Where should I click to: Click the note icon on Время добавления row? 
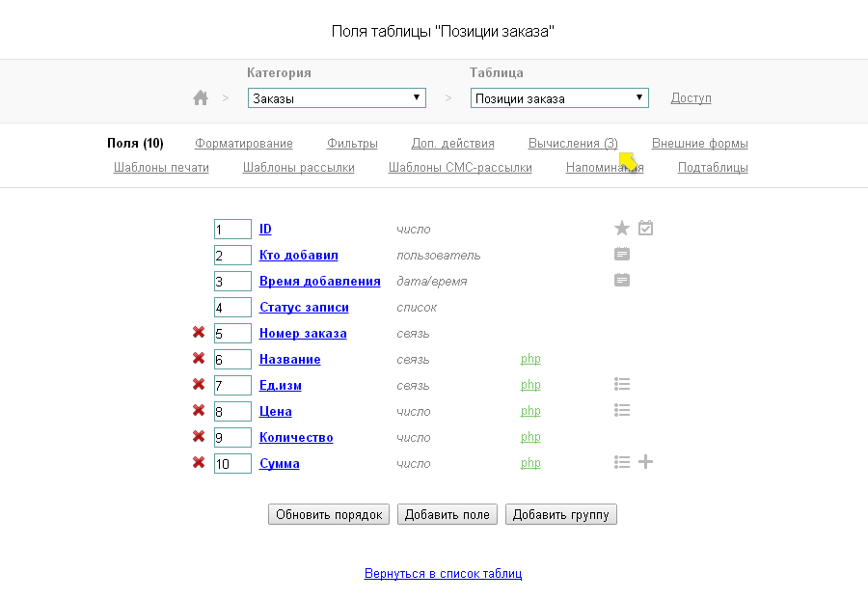coord(622,281)
